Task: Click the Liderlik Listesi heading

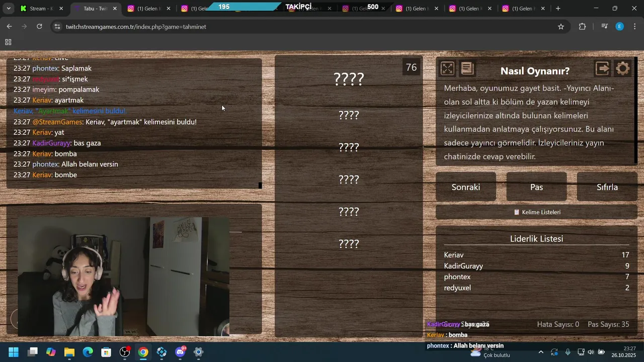Action: click(x=536, y=239)
